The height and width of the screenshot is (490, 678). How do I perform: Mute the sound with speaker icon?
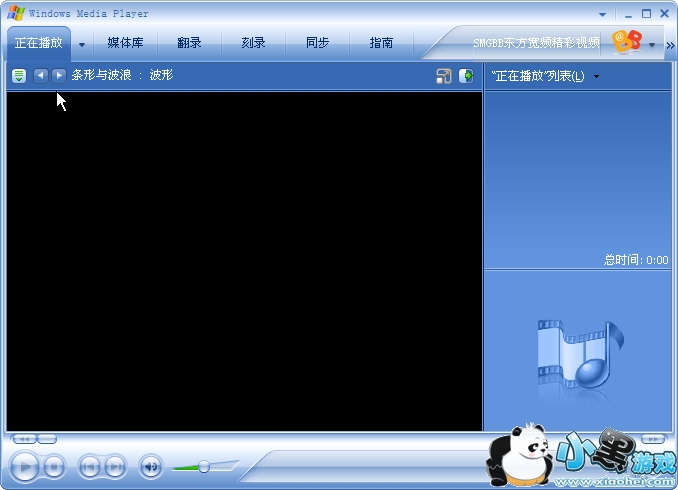click(150, 467)
